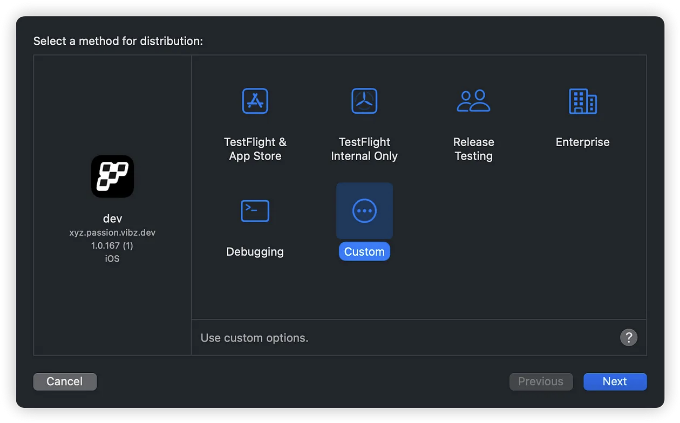The image size is (680, 423).
Task: Open the help question mark button
Action: tap(628, 338)
